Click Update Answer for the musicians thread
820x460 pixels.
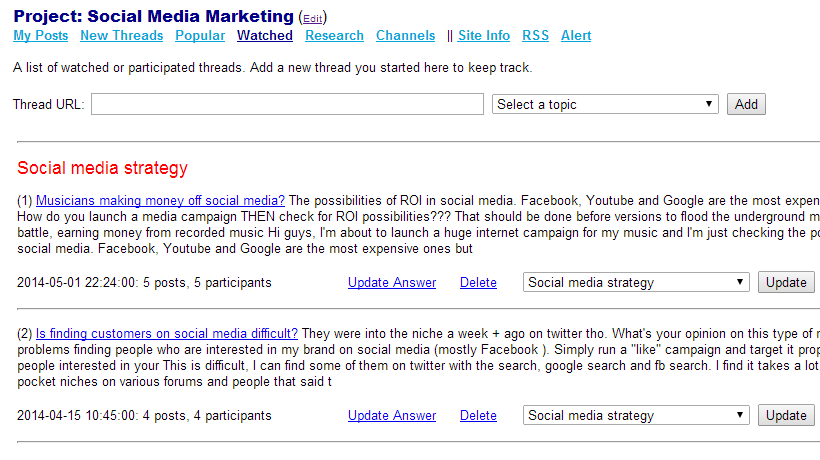[392, 283]
